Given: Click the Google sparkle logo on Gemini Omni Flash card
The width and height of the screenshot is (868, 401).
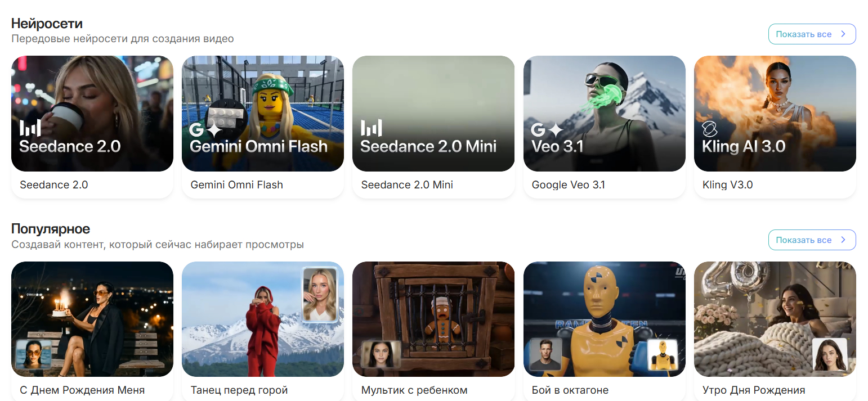Looking at the screenshot, I should [205, 130].
